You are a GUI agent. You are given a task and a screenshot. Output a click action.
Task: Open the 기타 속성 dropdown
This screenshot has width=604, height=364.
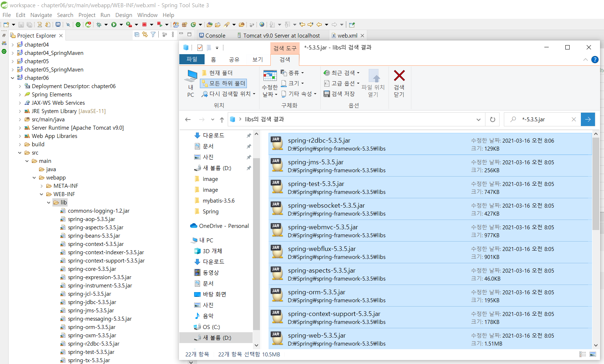point(299,94)
